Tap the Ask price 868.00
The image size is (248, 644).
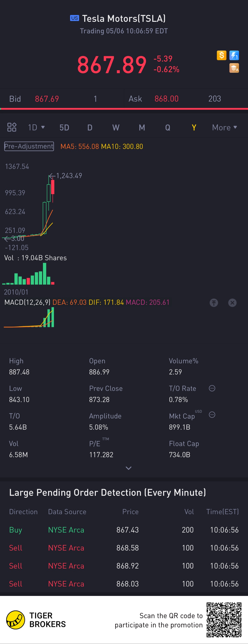(166, 99)
